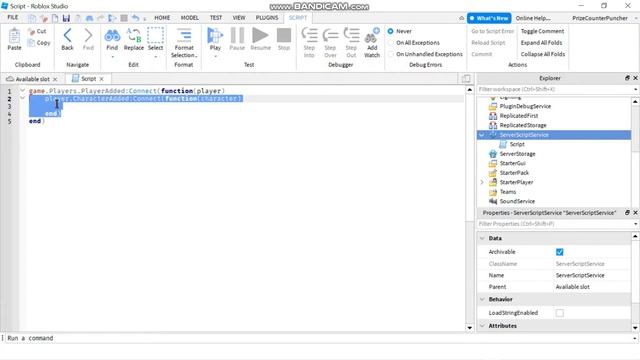Open the Online Help link

[533, 18]
